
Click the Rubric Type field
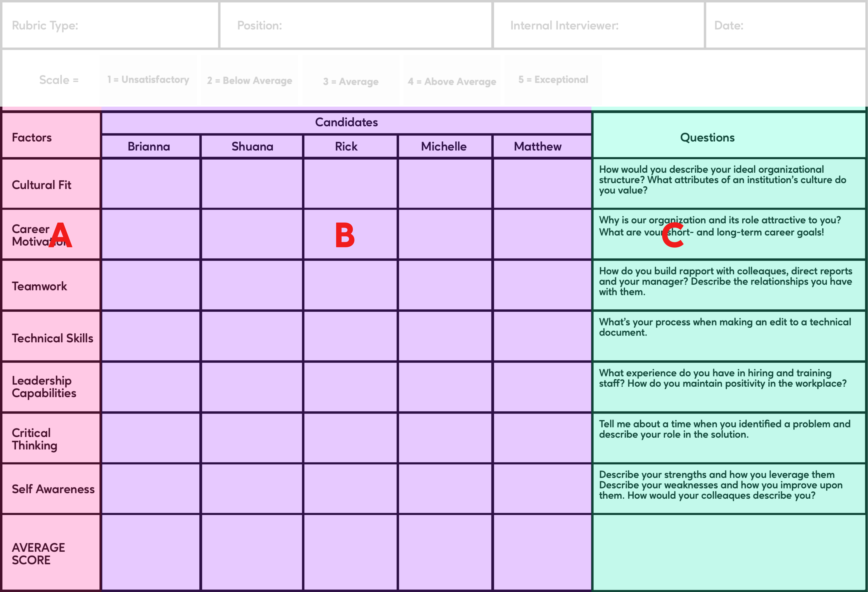pyautogui.click(x=110, y=25)
